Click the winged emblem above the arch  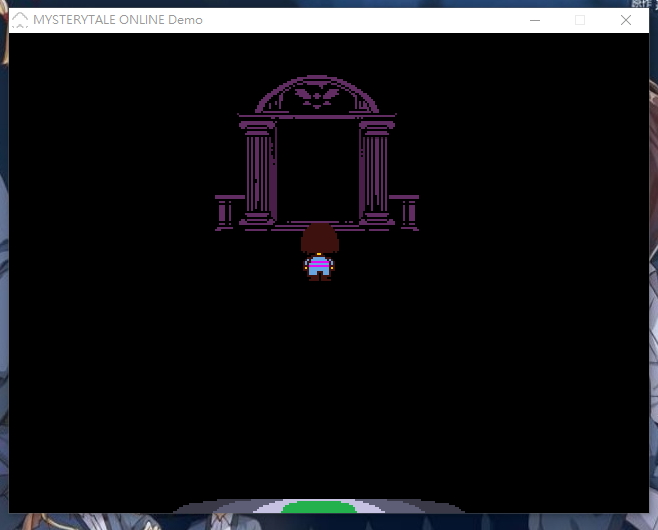coord(317,97)
